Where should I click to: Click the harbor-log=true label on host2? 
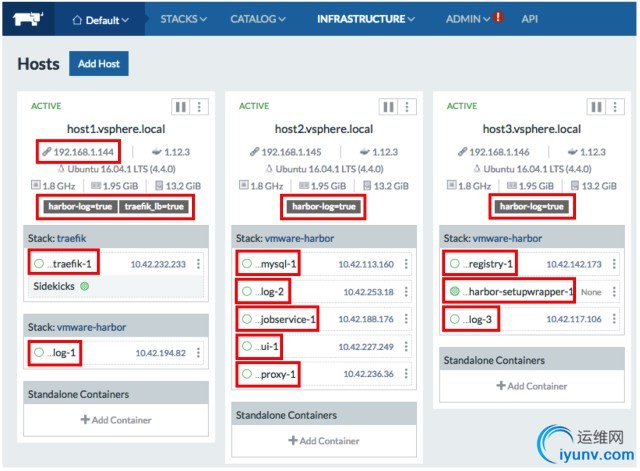click(x=324, y=207)
